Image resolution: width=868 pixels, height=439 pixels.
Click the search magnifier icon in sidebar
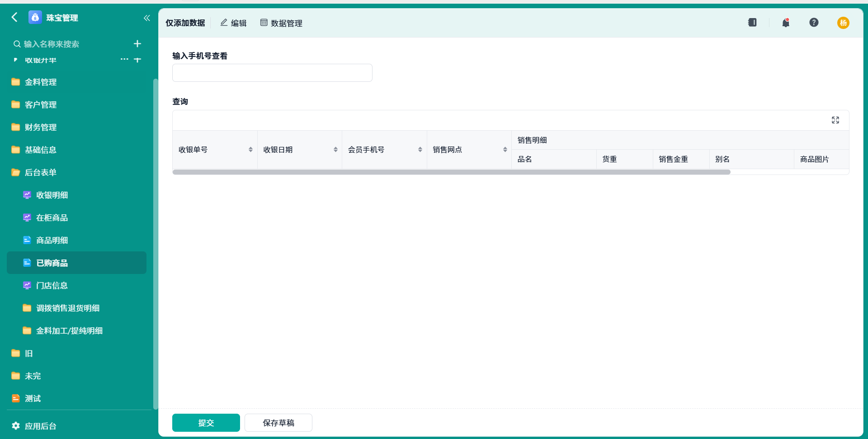(x=17, y=44)
